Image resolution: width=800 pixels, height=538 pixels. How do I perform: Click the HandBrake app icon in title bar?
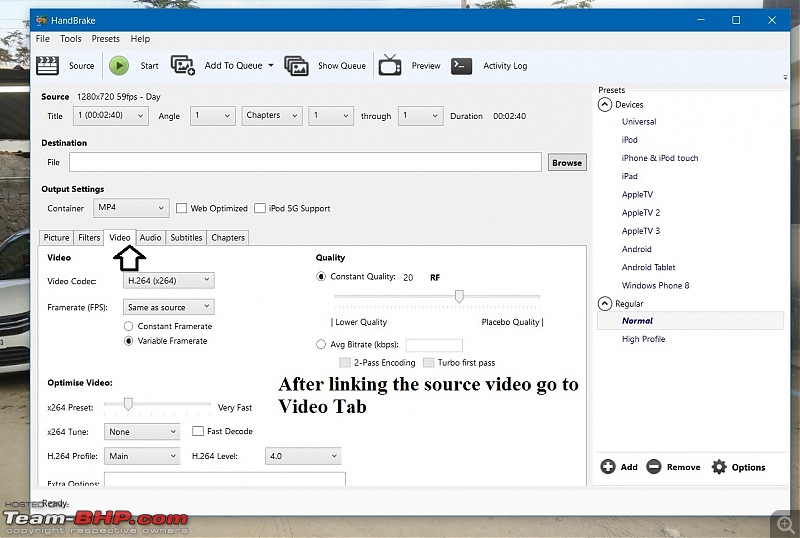point(41,20)
